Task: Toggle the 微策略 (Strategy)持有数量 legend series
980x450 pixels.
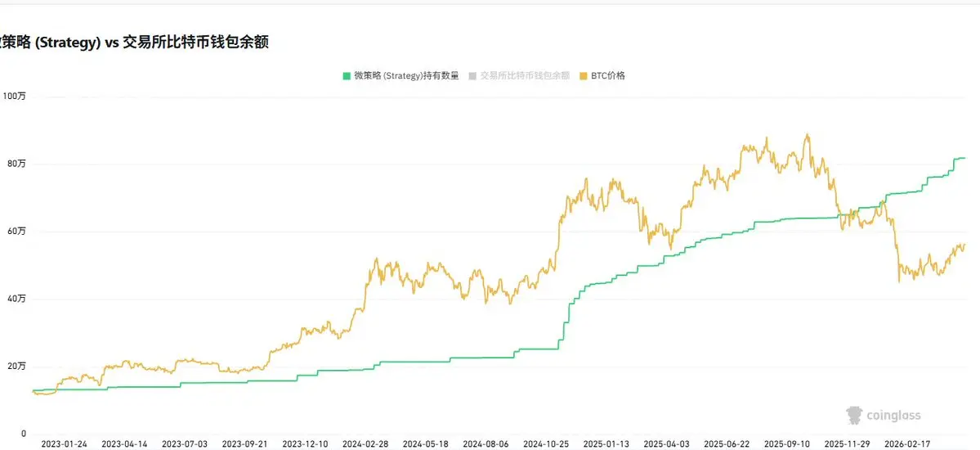Action: coord(400,76)
